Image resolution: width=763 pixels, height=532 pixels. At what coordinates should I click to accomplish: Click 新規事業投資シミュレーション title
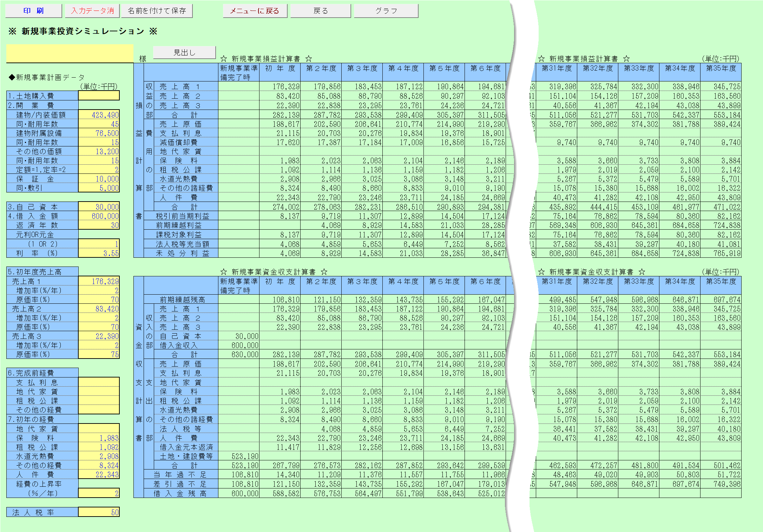click(83, 31)
